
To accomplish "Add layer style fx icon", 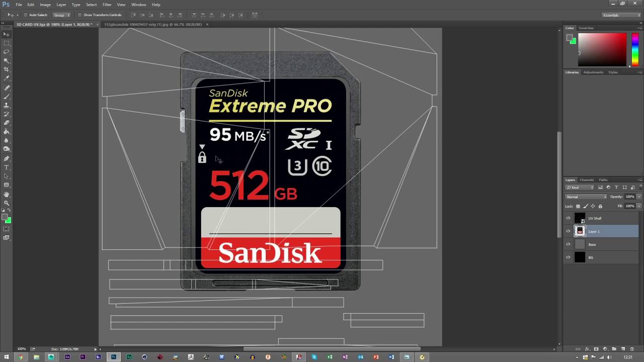I will [587, 349].
